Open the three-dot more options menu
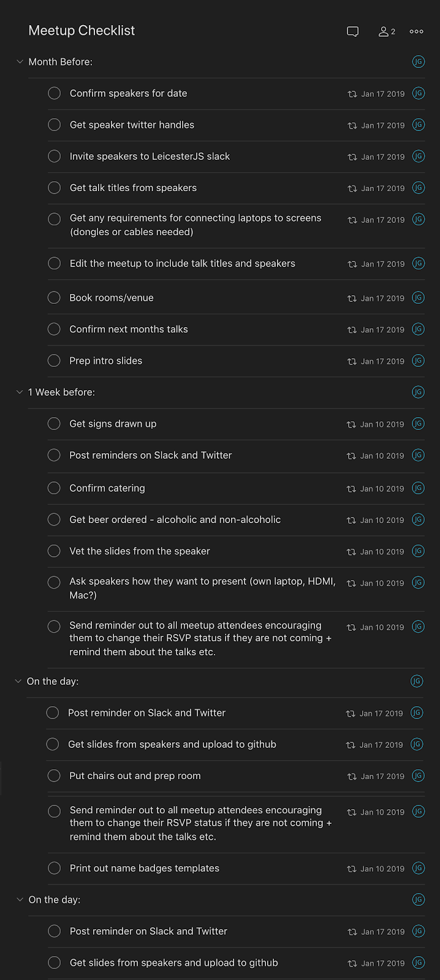Image resolution: width=440 pixels, height=980 pixels. tap(417, 31)
